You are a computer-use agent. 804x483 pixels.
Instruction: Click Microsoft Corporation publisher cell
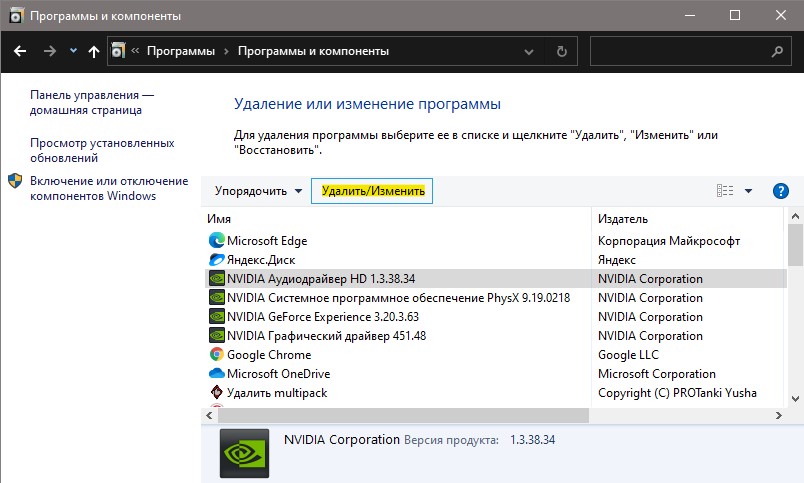(x=657, y=373)
